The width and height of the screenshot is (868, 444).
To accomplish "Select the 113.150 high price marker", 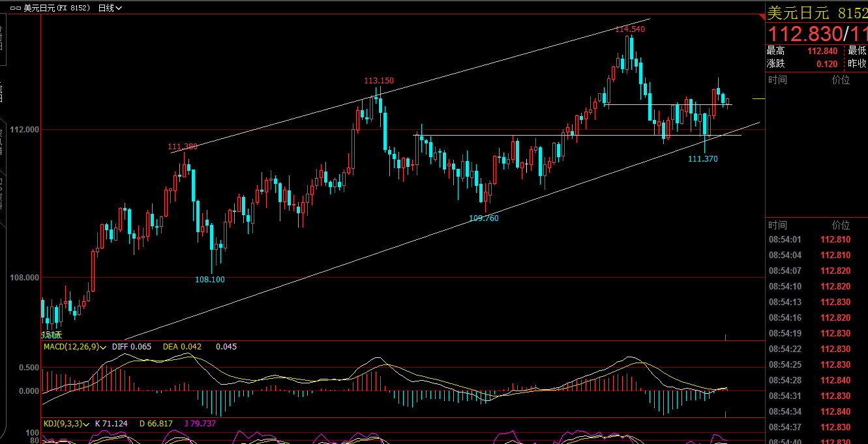I will pyautogui.click(x=378, y=81).
